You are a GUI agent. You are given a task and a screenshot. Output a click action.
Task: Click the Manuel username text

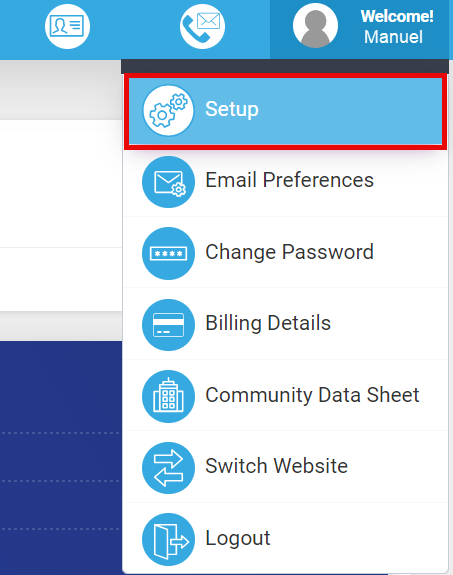[x=393, y=37]
